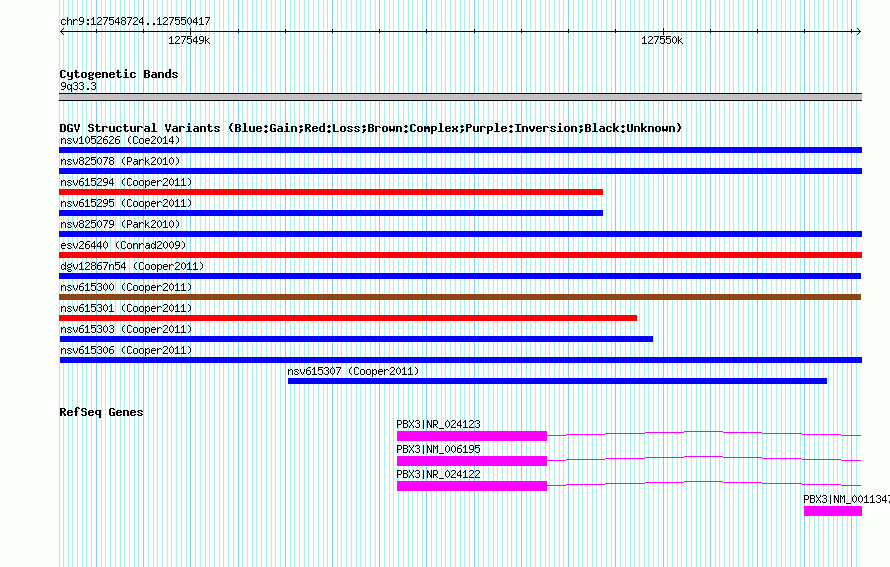Select the red loss bar under esv26440
890x567 pixels.
click(x=460, y=255)
